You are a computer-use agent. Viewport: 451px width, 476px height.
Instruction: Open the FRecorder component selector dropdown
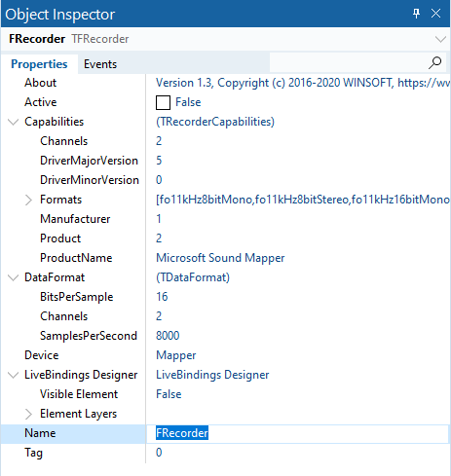pos(440,39)
